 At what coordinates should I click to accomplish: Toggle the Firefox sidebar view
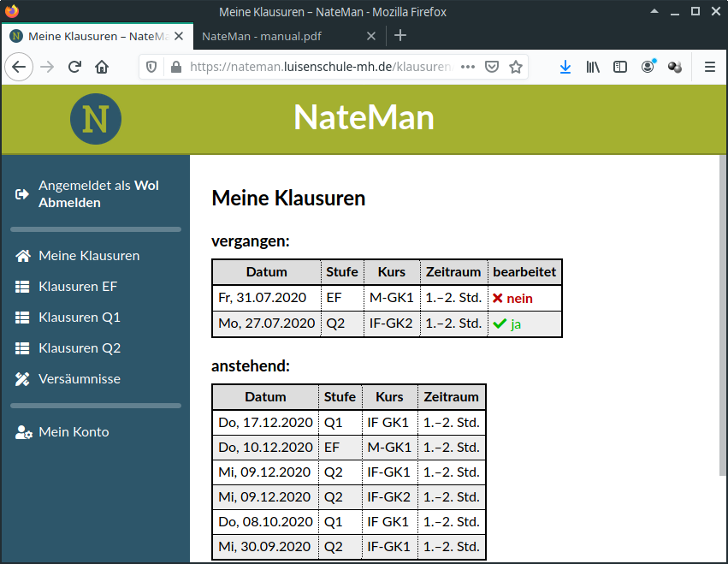(620, 67)
